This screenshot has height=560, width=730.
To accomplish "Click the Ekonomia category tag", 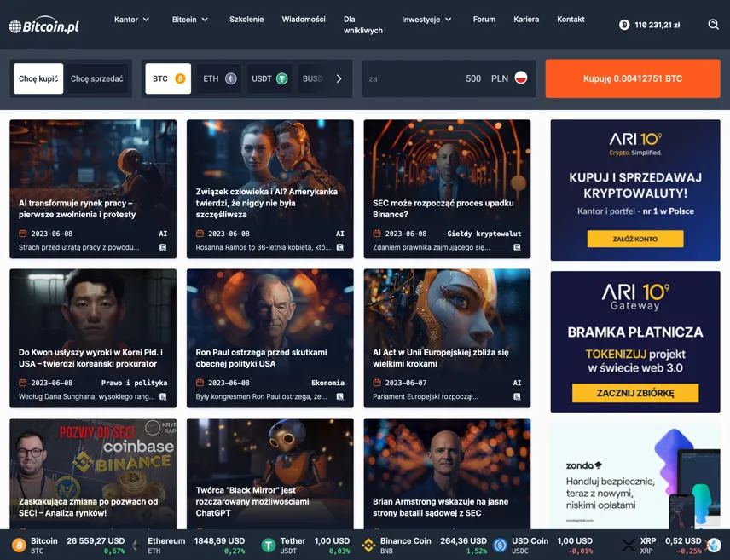I will 327,383.
